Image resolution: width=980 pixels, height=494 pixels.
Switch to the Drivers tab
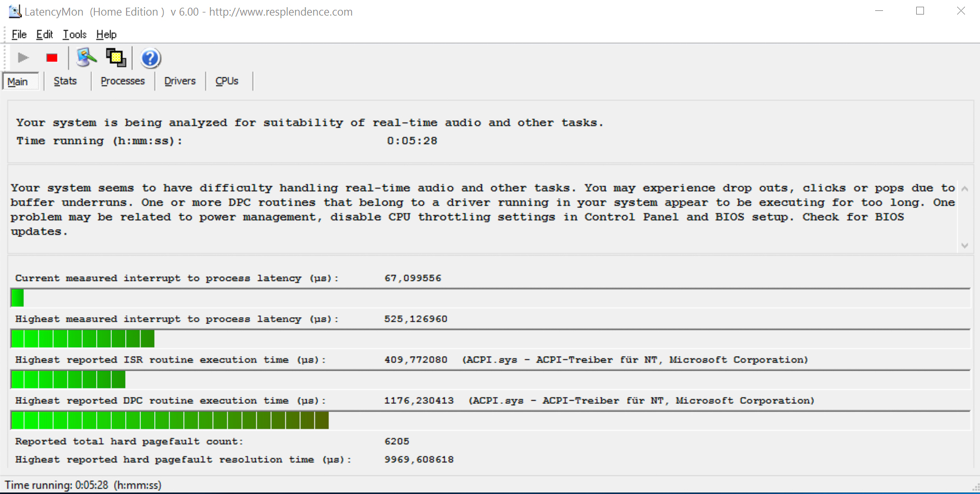point(180,81)
